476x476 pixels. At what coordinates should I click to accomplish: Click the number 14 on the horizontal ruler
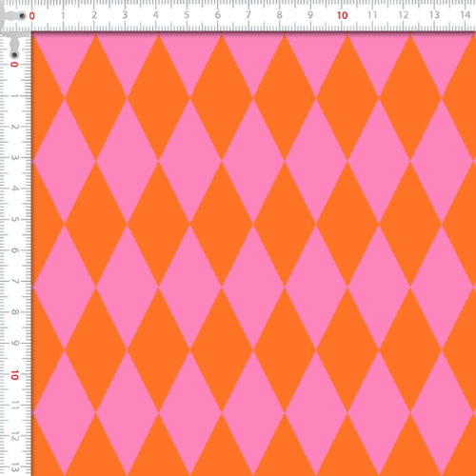point(465,15)
